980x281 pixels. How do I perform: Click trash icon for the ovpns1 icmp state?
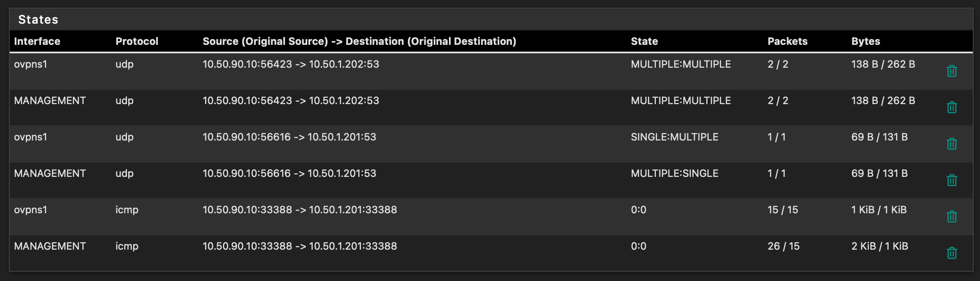click(x=952, y=217)
